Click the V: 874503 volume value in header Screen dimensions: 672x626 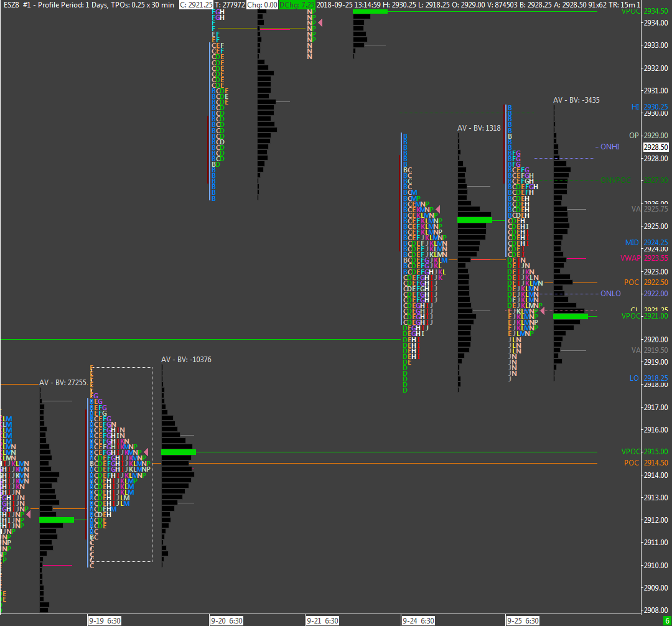coord(502,5)
